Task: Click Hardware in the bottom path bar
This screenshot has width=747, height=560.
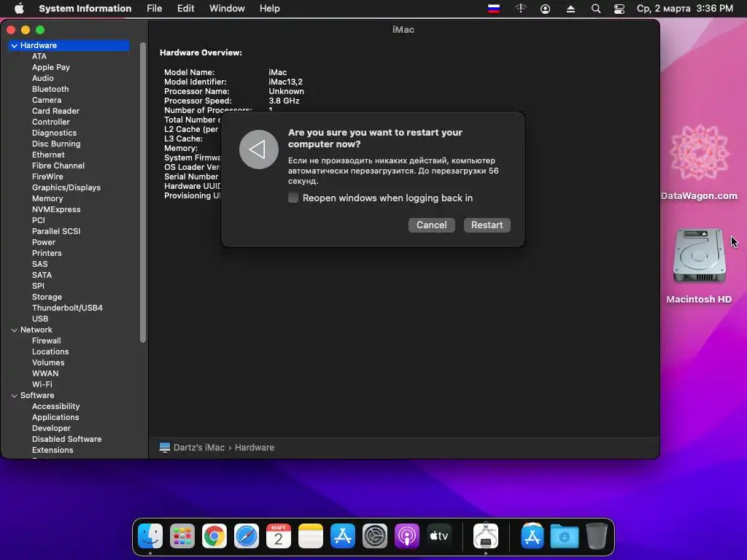Action: (255, 448)
